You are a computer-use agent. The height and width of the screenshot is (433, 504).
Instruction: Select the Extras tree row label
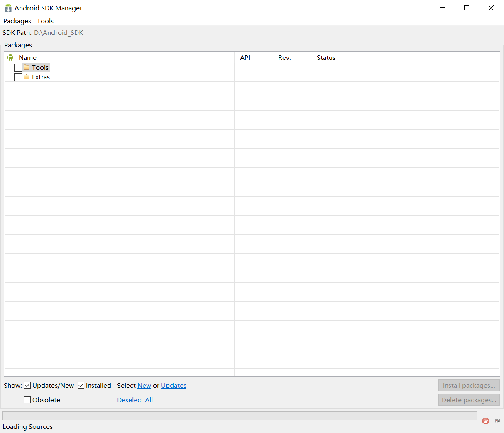click(41, 77)
